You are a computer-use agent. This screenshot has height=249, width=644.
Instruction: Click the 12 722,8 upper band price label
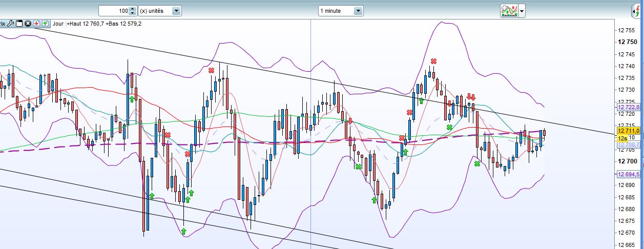coord(629,107)
